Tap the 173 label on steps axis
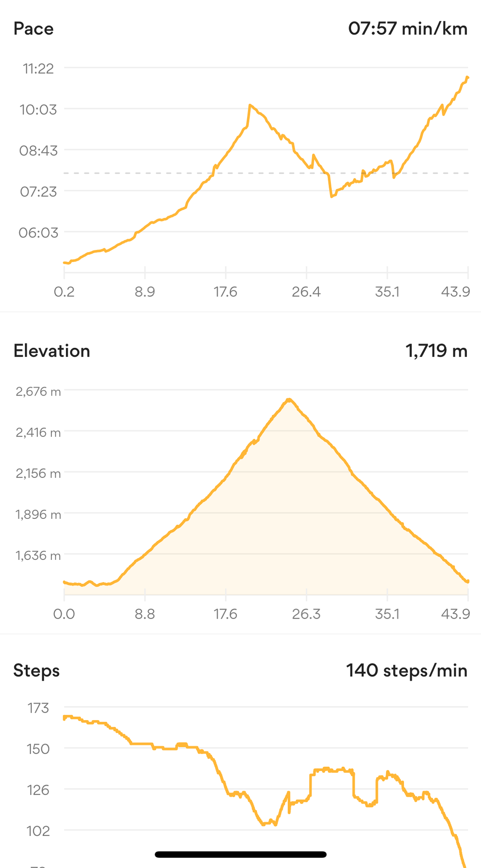Viewport: 481px width, 868px height. point(38,708)
